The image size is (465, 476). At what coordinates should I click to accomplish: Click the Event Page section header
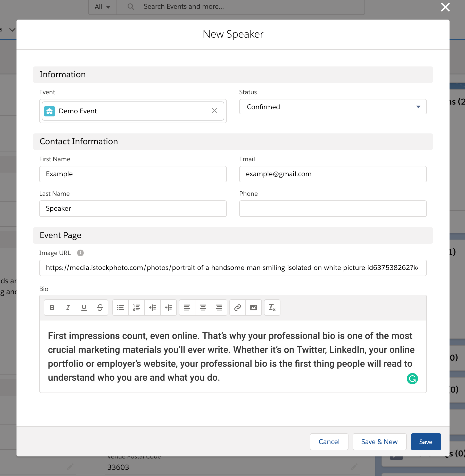[233, 235]
